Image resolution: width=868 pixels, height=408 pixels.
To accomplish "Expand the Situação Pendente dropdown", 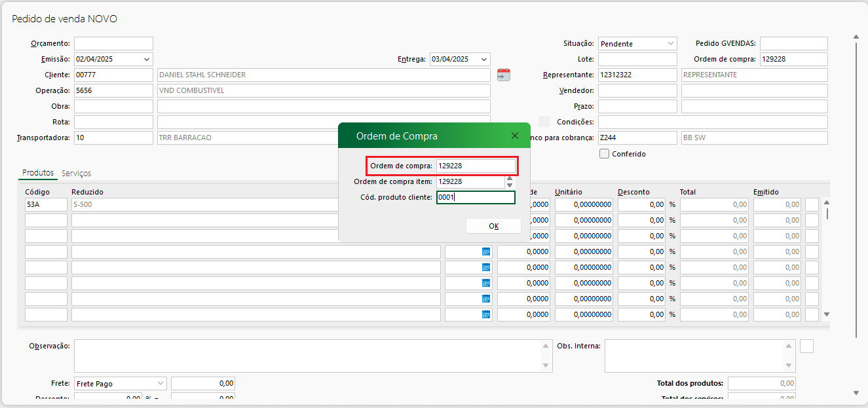I will [x=671, y=43].
